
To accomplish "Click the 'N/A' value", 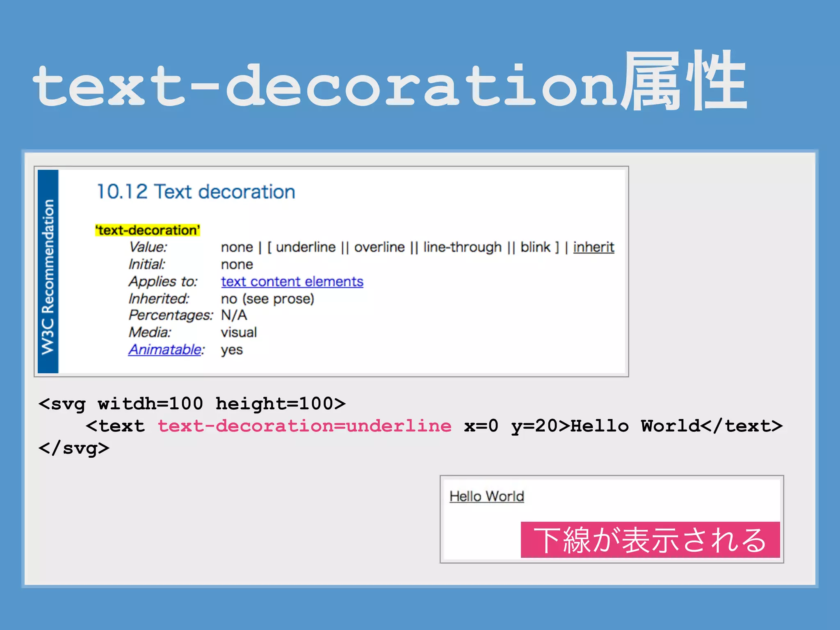I will (234, 315).
